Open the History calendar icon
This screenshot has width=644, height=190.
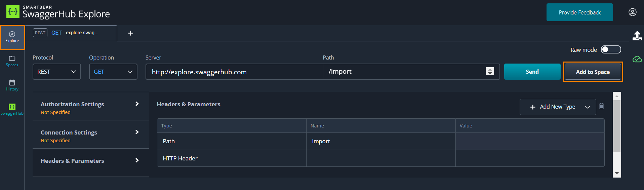12,83
